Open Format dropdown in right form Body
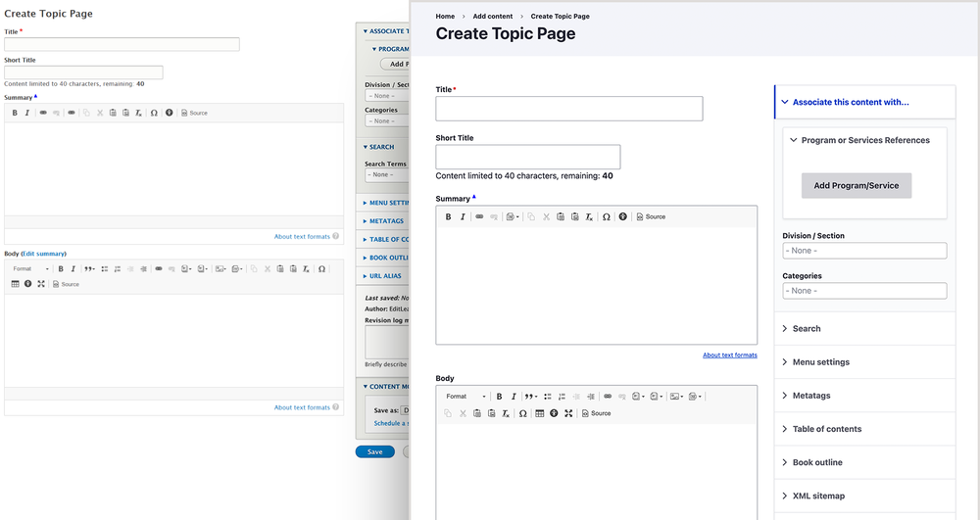Screen dimensions: 980x520 click(465, 397)
